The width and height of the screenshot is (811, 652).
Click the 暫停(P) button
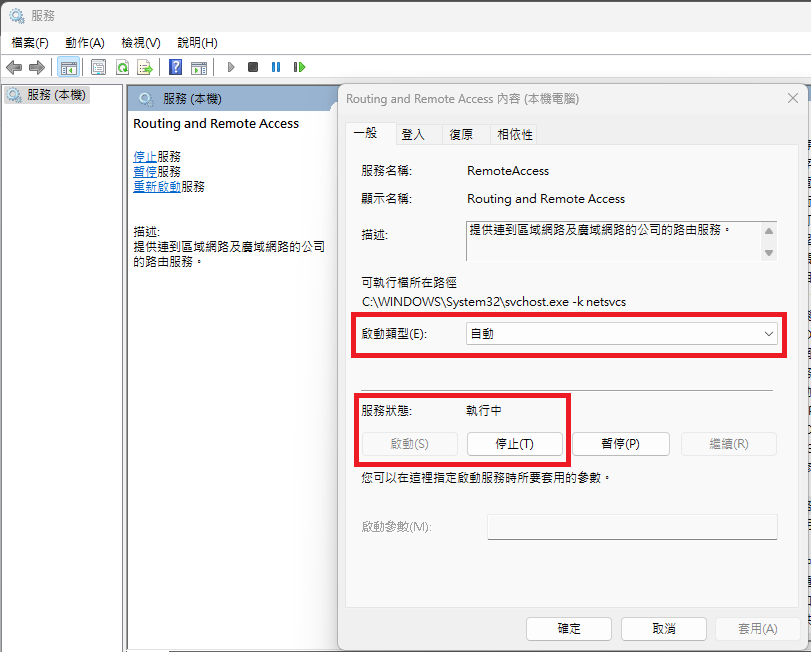click(x=621, y=444)
